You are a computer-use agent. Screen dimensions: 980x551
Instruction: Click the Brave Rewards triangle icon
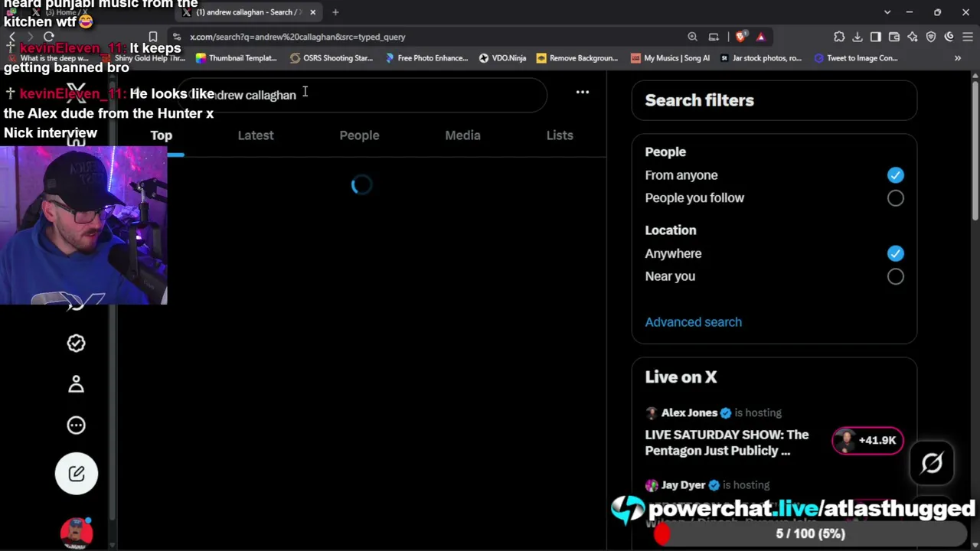tap(760, 37)
